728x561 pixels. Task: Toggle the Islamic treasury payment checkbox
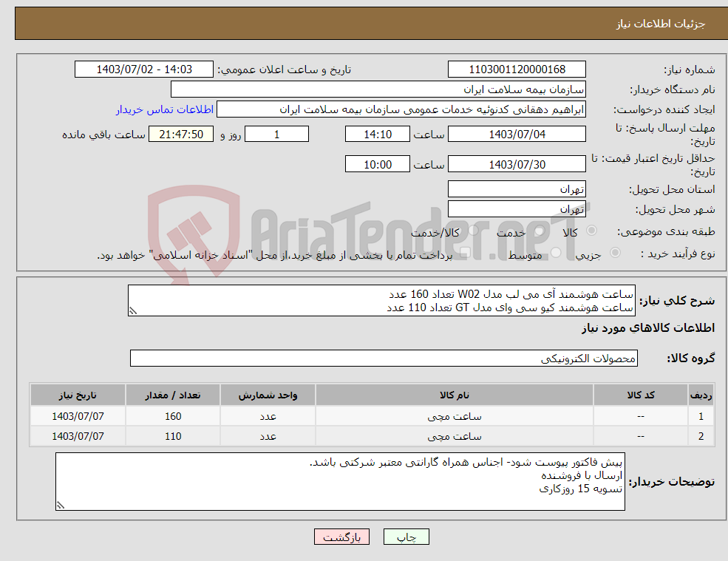click(465, 253)
